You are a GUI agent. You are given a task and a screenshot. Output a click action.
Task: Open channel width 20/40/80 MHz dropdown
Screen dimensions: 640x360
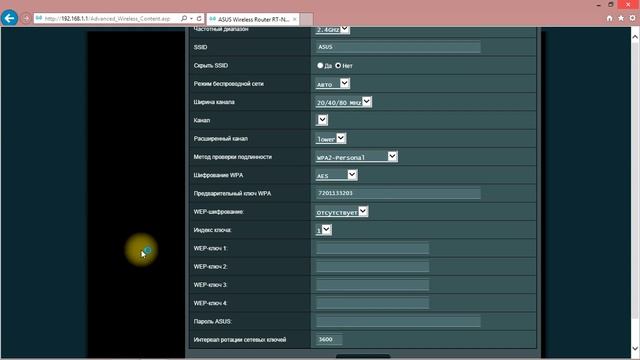pyautogui.click(x=343, y=102)
